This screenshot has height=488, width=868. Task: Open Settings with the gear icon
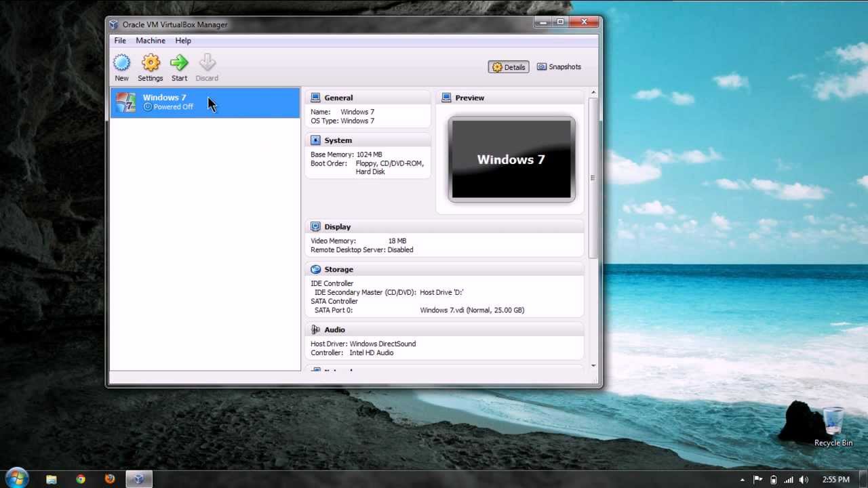point(151,64)
